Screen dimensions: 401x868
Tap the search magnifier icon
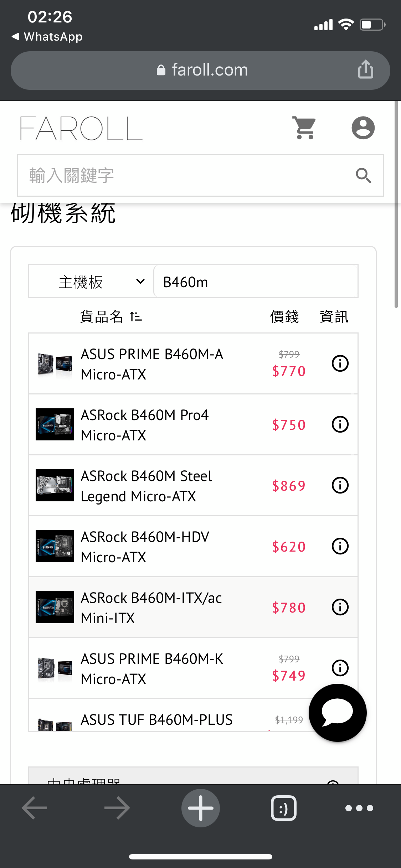click(363, 175)
